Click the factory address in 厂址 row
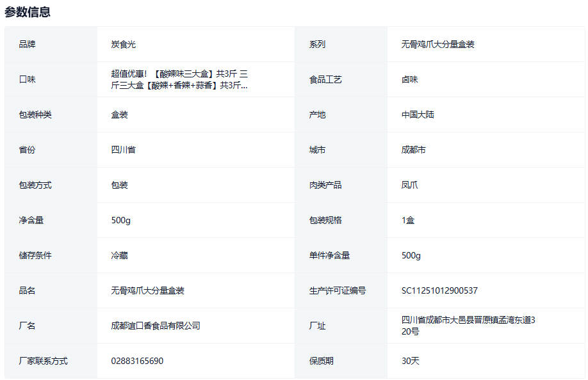 point(468,326)
